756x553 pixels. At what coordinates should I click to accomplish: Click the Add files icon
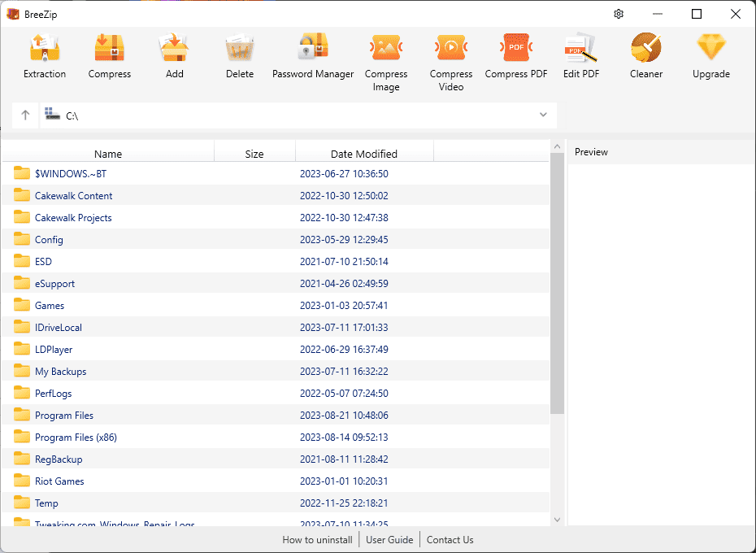point(175,49)
